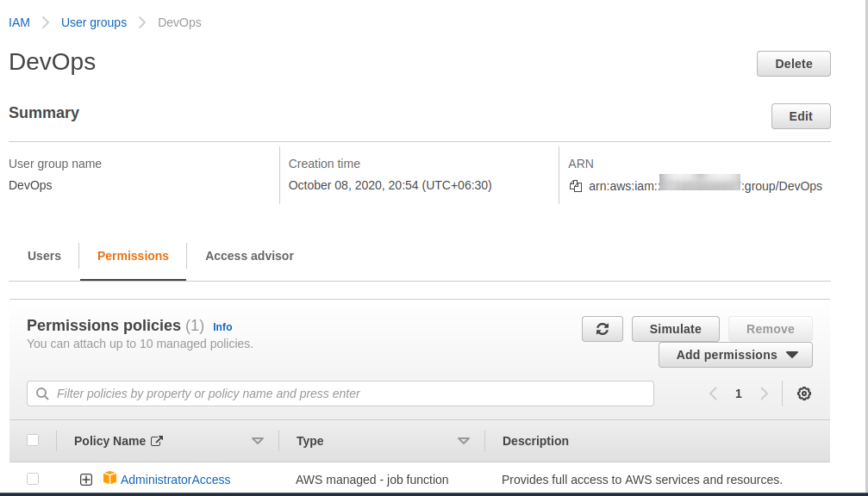Copy the DevOps group ARN icon

tap(576, 186)
